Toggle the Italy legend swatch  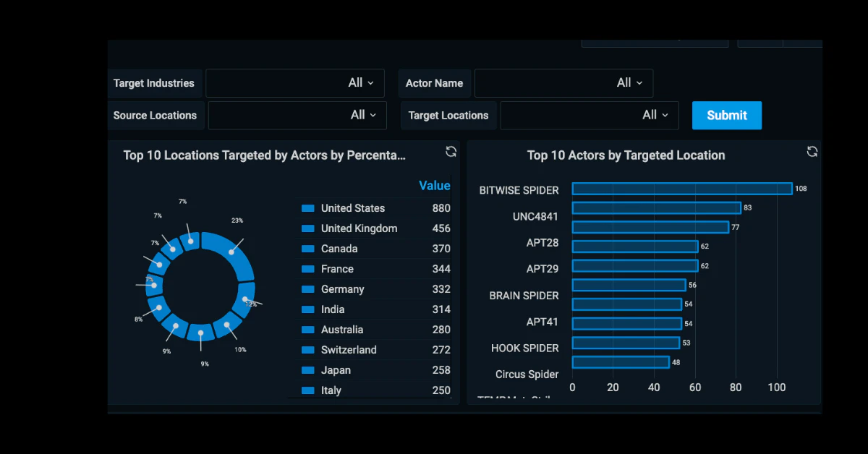tap(307, 390)
